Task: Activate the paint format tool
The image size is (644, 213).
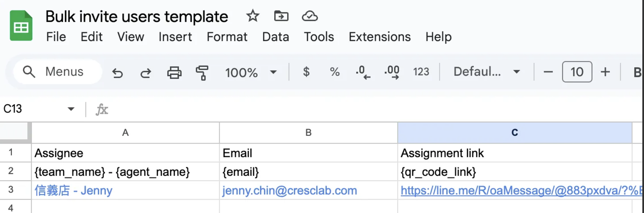Action: pyautogui.click(x=202, y=73)
